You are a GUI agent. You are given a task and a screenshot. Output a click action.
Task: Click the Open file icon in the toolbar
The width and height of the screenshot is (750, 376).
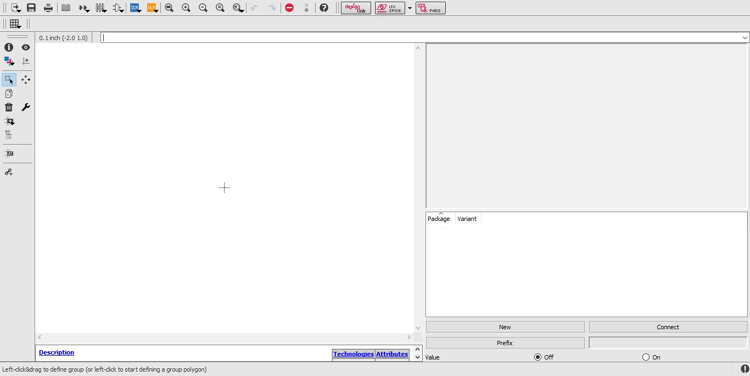point(16,8)
